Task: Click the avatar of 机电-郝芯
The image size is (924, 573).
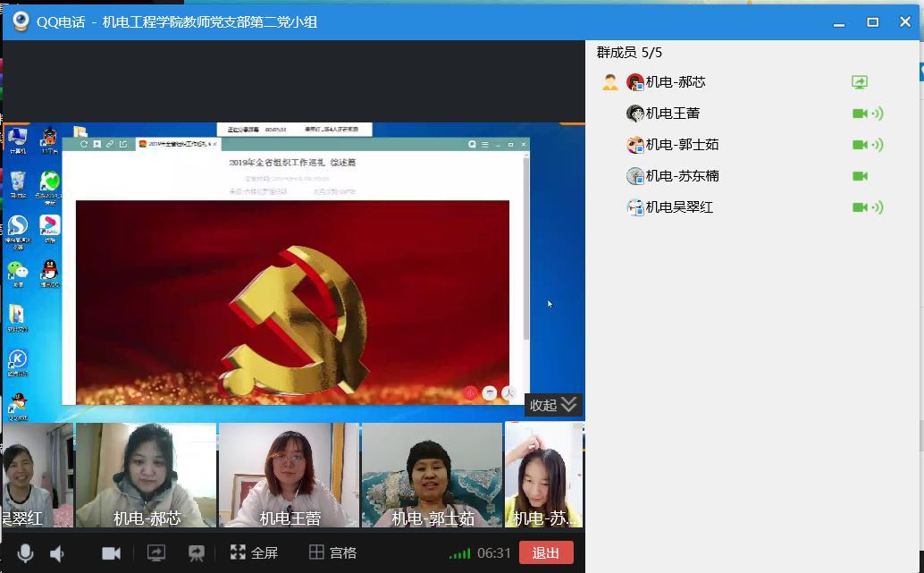Action: click(x=635, y=82)
